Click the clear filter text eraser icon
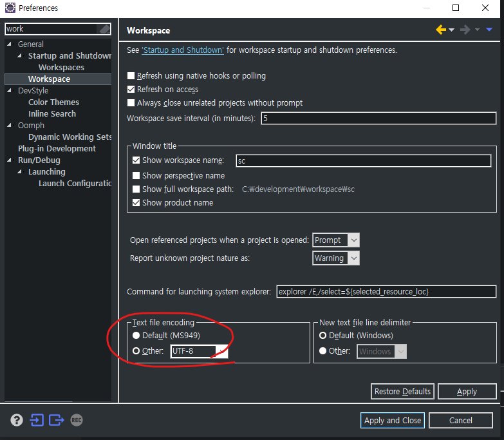Screen dimensions: 504x440 click(104, 29)
